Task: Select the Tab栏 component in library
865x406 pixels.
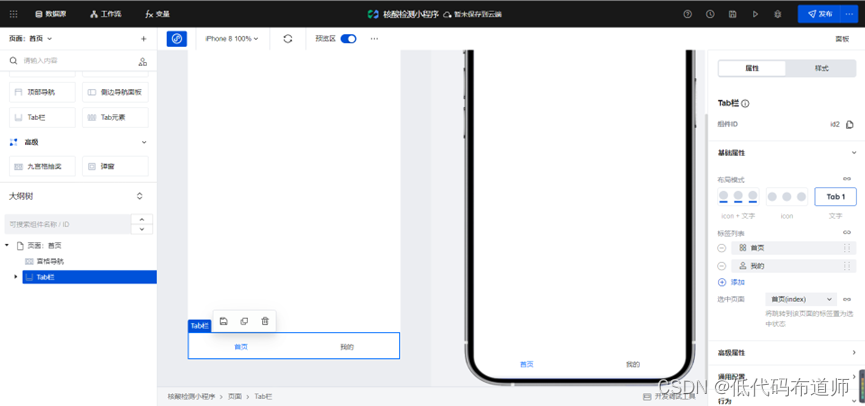Action: tap(42, 117)
